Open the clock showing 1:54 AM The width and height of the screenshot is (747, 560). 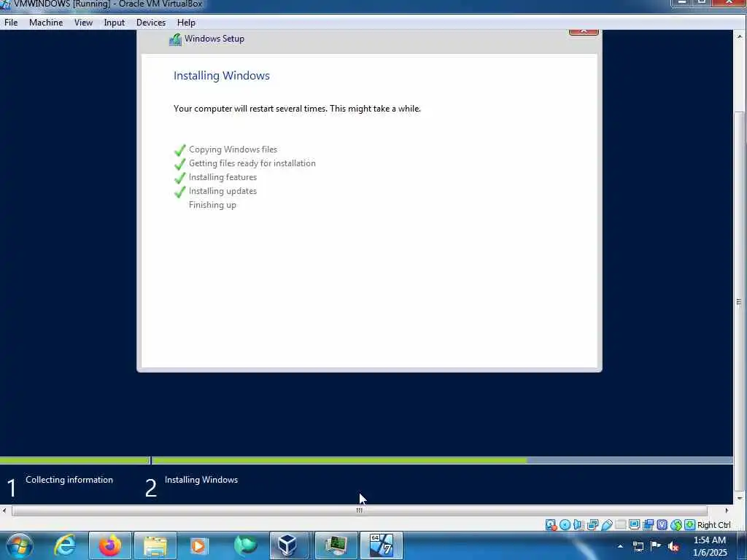tap(710, 546)
